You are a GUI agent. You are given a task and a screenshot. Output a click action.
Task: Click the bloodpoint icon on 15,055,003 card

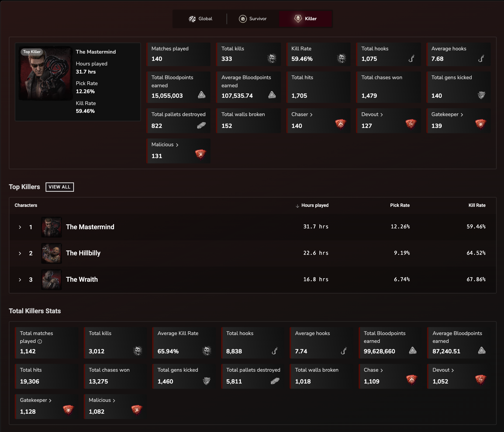point(202,95)
